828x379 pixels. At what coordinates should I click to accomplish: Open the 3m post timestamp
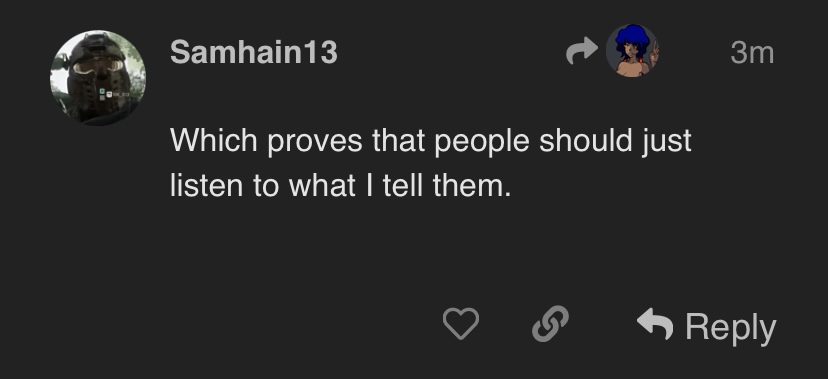coord(752,53)
